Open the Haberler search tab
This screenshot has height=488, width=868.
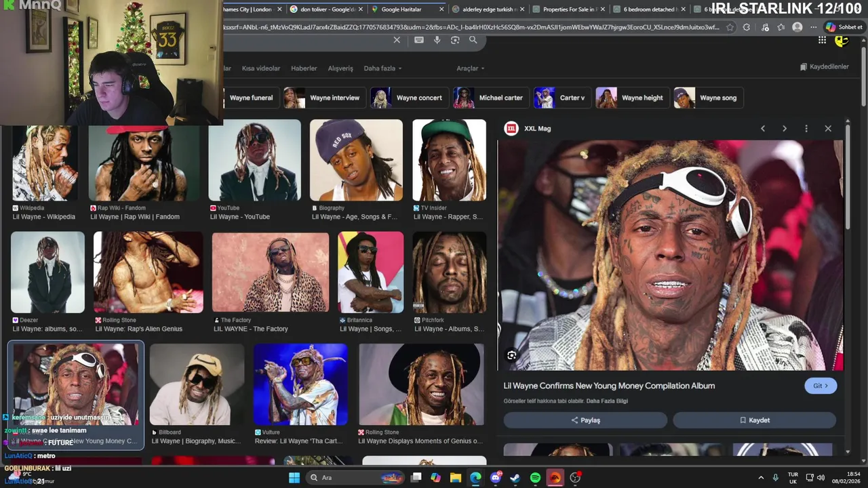click(x=304, y=68)
